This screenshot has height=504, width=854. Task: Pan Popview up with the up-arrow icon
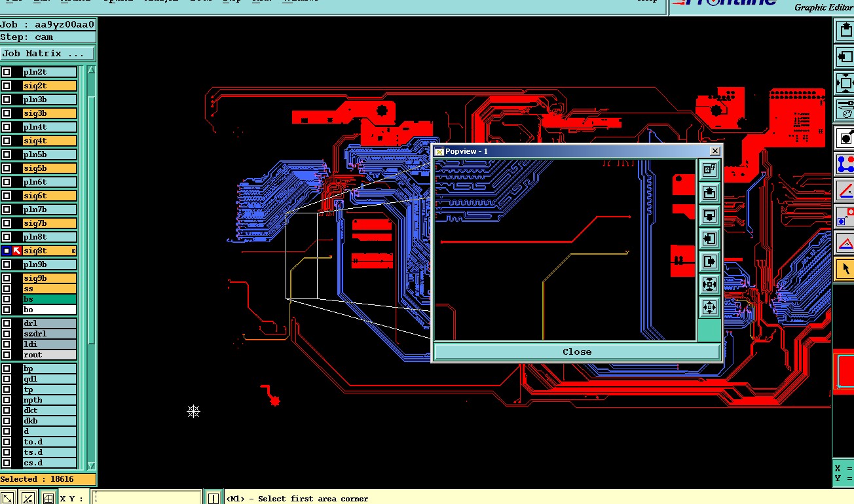tap(709, 192)
